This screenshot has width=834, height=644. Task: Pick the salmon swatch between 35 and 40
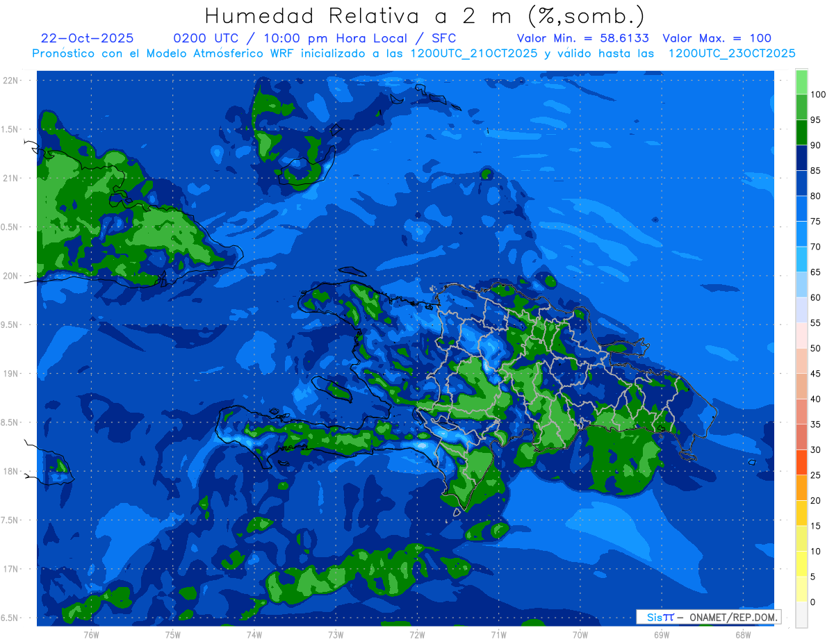(801, 411)
